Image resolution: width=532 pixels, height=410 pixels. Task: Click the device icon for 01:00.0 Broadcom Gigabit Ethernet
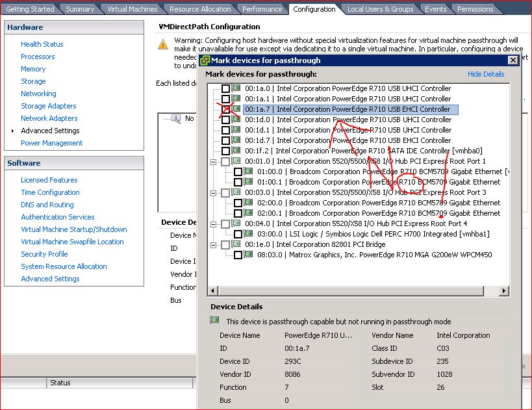249,172
